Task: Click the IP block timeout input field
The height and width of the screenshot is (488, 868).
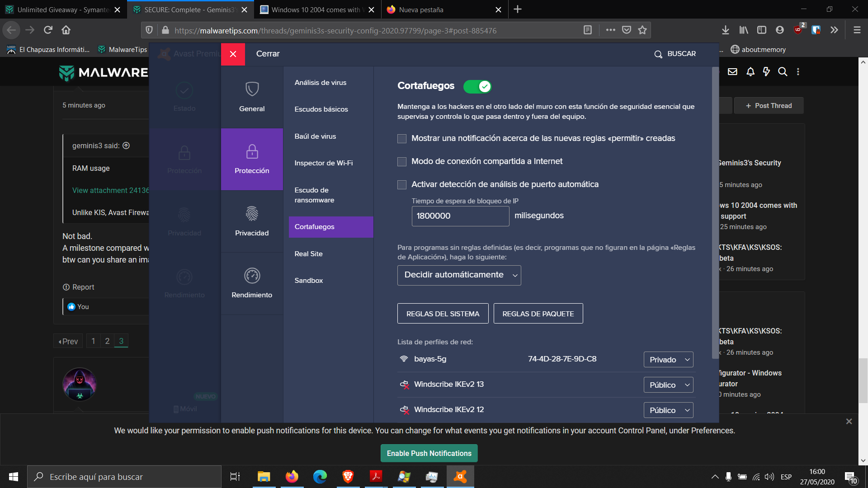Action: pyautogui.click(x=460, y=216)
